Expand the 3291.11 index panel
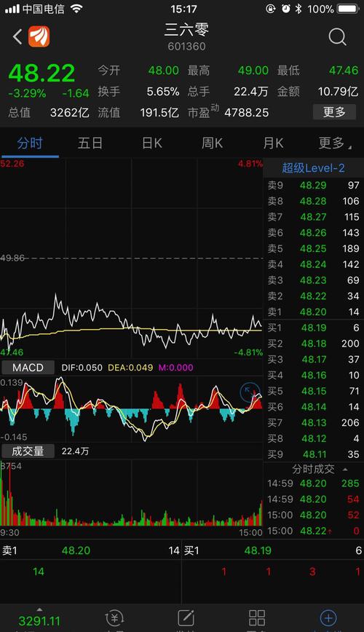Image resolution: width=364 pixels, height=632 pixels. (x=39, y=619)
